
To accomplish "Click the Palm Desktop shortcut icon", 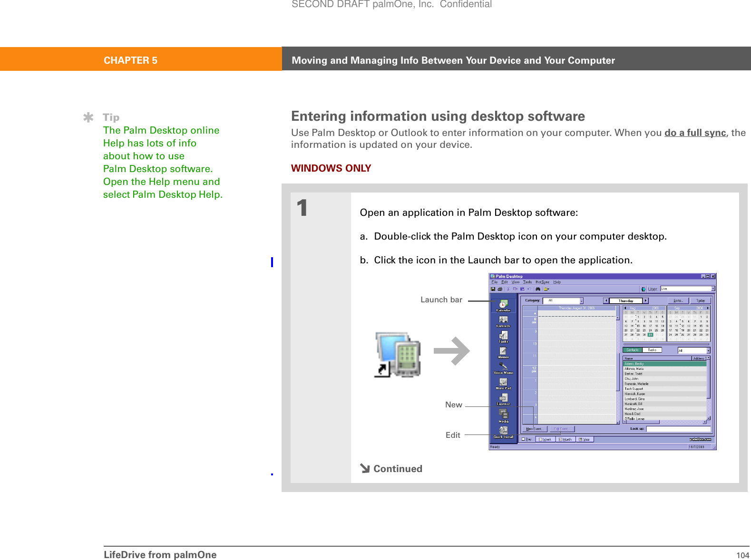I will [398, 355].
